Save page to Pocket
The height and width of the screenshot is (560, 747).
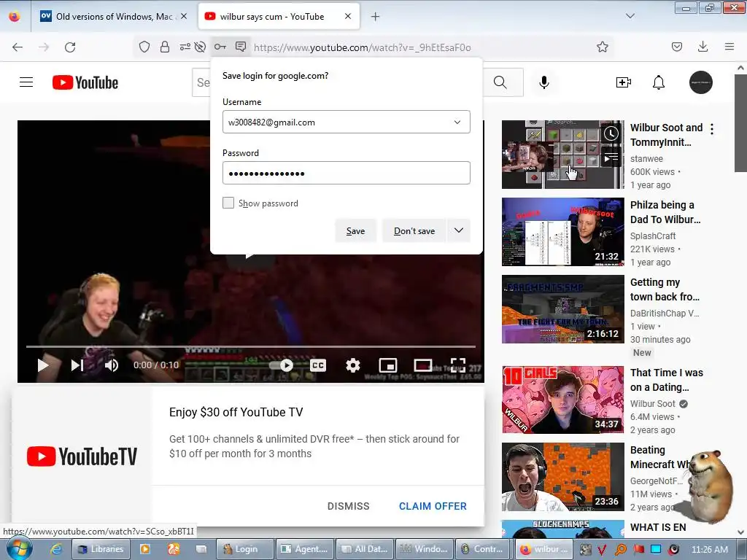676,47
